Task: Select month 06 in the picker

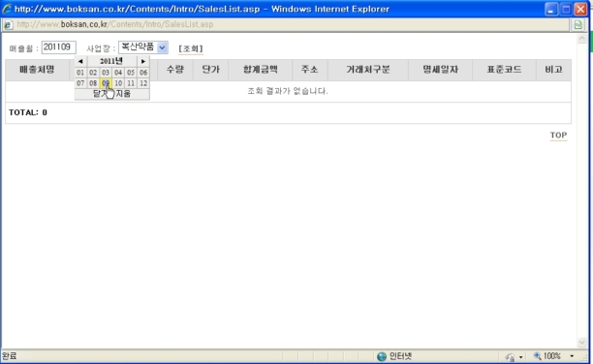Action: [x=143, y=73]
